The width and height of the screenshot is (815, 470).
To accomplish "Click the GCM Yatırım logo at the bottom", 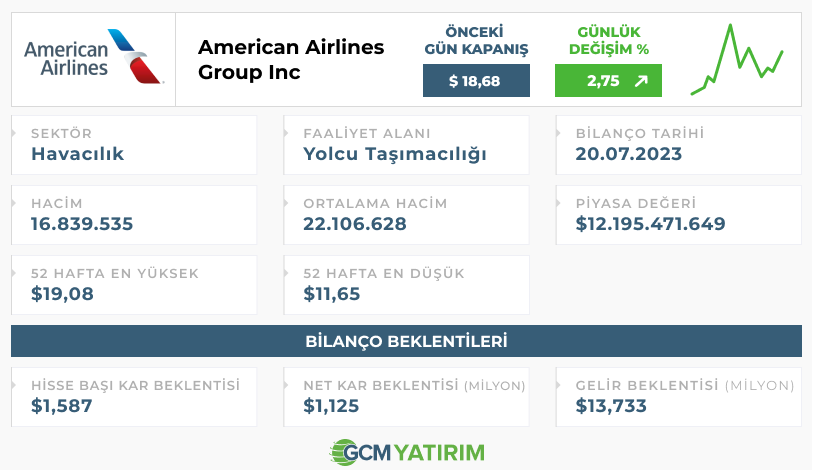I will tap(407, 452).
